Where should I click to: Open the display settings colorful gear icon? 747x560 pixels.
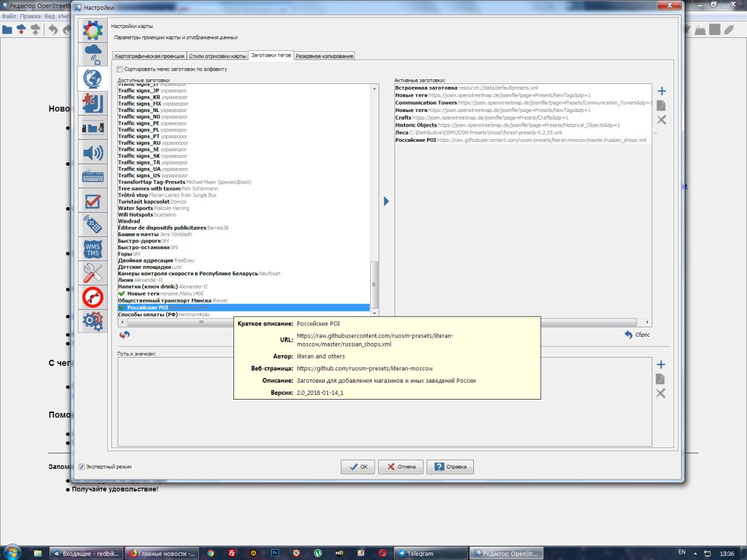(x=93, y=30)
